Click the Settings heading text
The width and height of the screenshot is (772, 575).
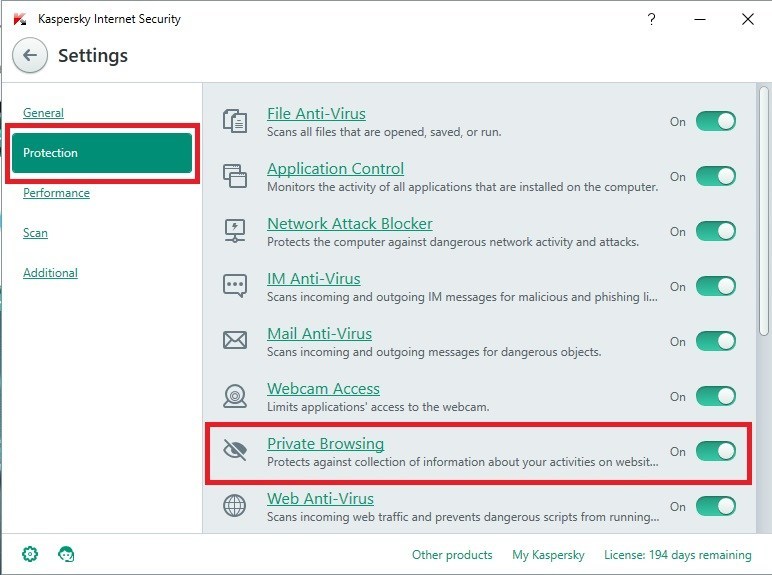[x=93, y=56]
